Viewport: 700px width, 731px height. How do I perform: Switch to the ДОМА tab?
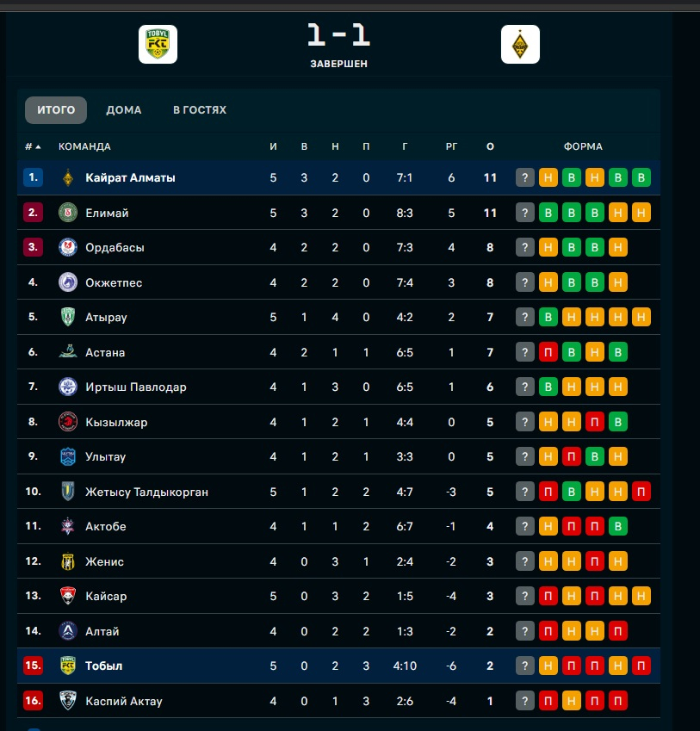click(x=124, y=110)
